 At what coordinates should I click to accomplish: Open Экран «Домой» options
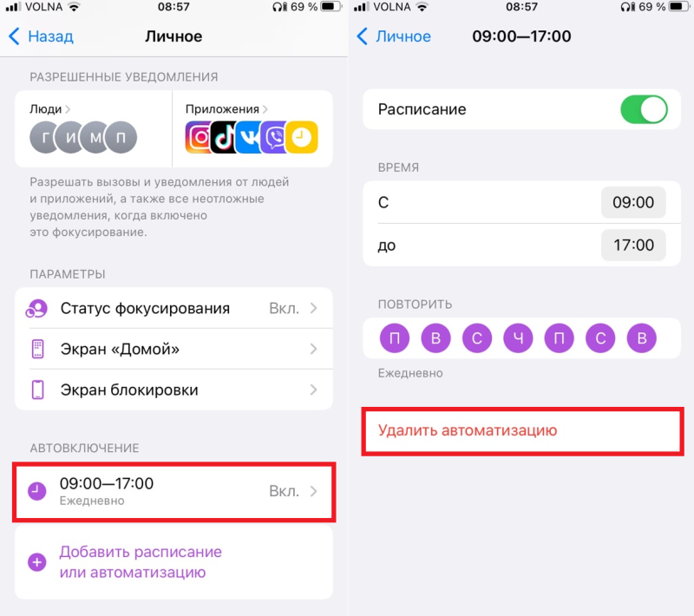click(x=174, y=349)
